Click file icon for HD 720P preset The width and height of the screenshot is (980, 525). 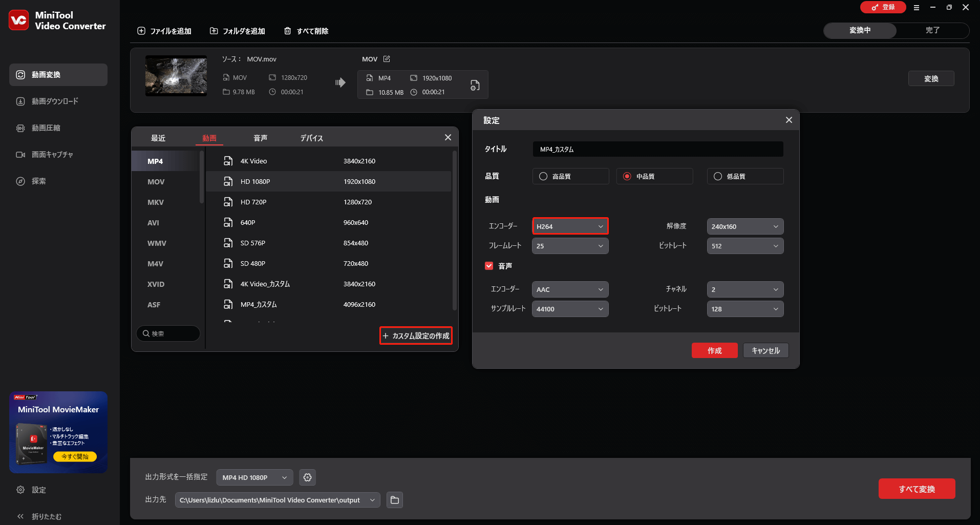(228, 202)
